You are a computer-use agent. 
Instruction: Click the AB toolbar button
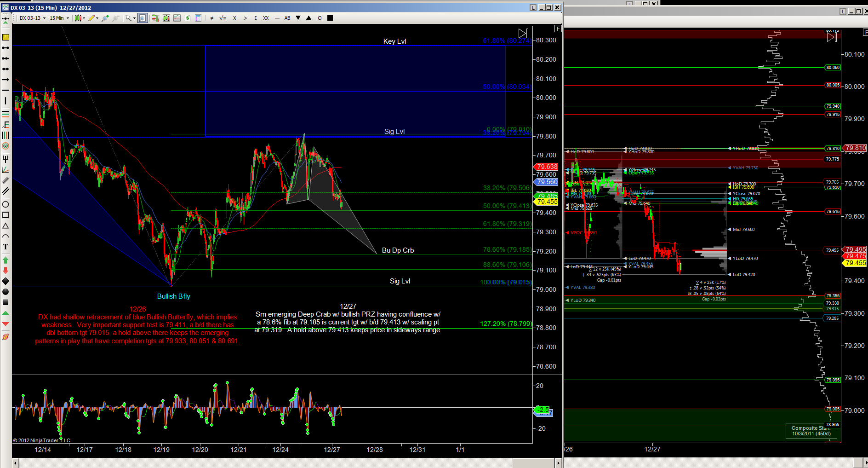pos(287,18)
